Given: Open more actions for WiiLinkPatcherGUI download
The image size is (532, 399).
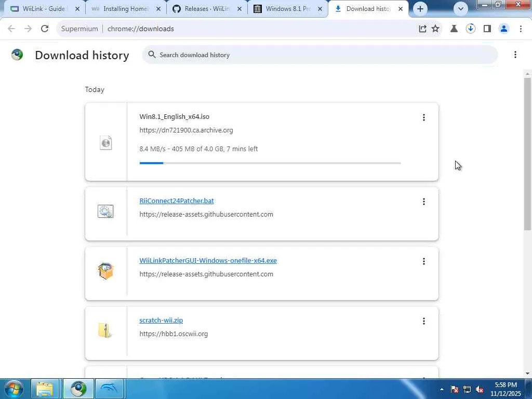Looking at the screenshot, I should (x=424, y=261).
